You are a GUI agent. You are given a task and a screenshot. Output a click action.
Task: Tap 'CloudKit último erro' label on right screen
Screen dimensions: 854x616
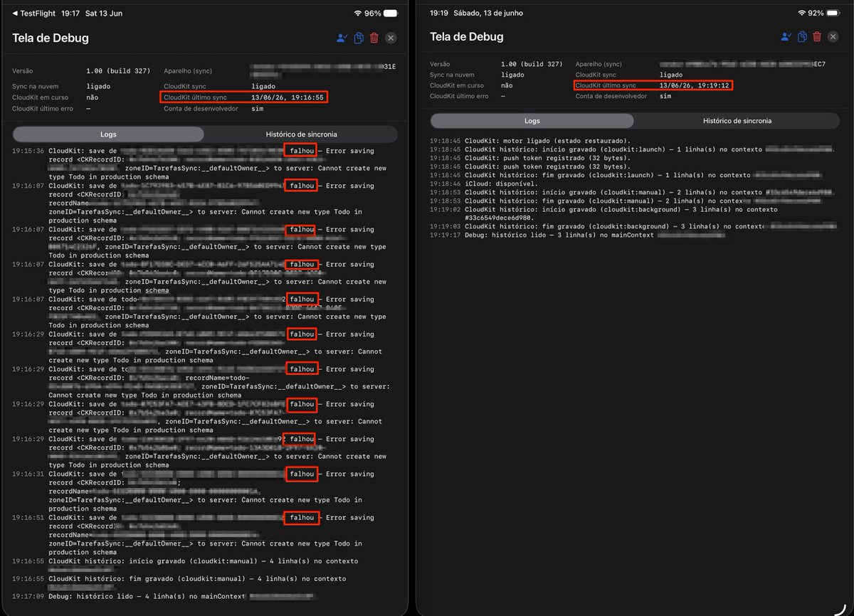coord(459,96)
